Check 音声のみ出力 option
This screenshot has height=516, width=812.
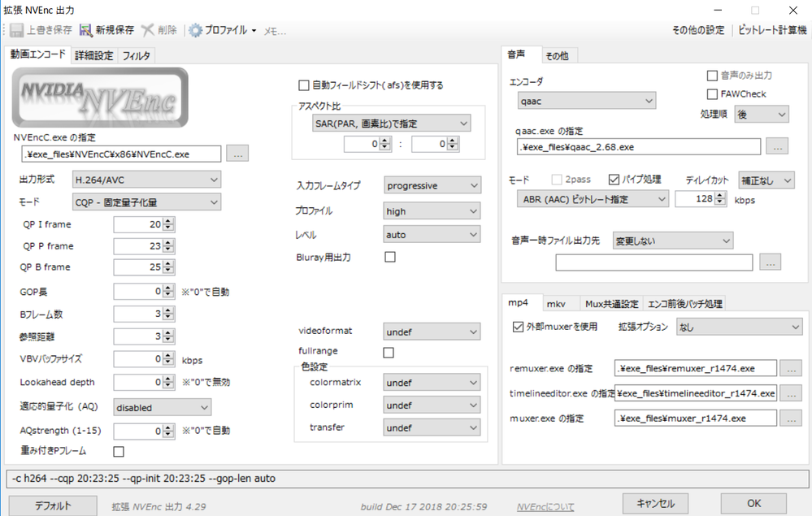(712, 76)
